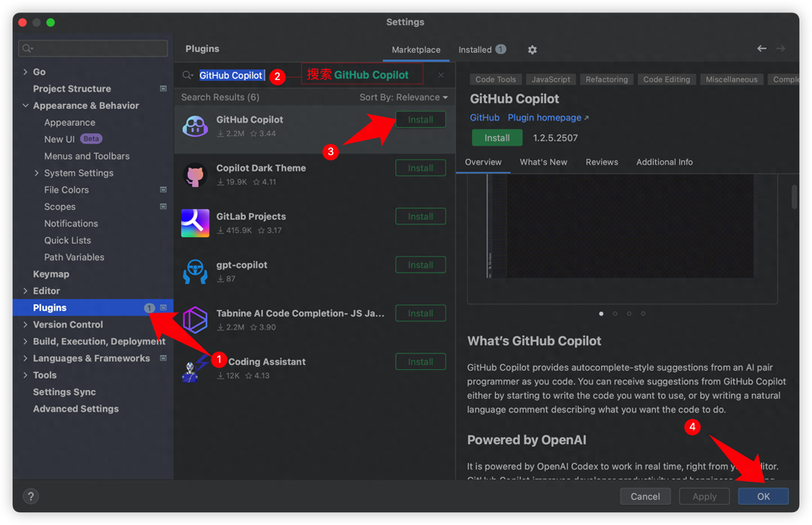Select the GitHub Copilot plugin icon
812x525 pixels.
point(195,126)
